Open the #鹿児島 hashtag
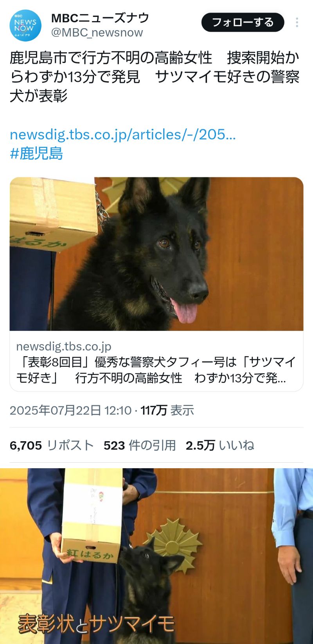Image resolution: width=313 pixels, height=644 pixels. click(x=36, y=153)
